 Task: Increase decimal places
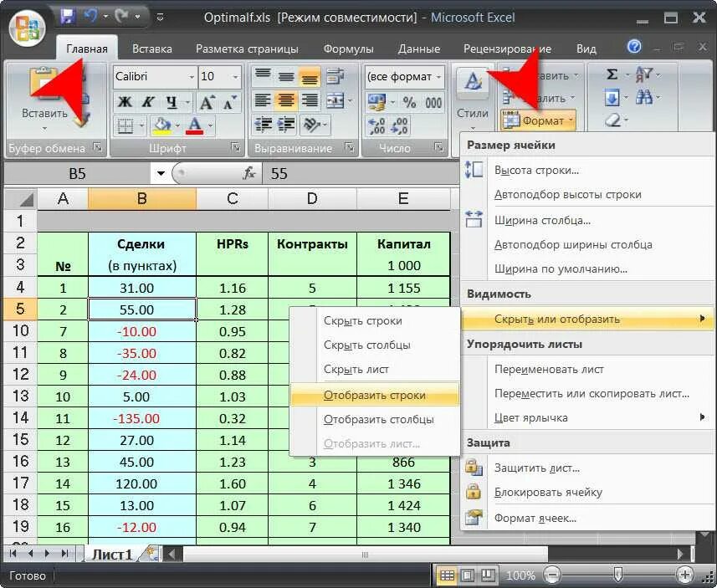pos(376,125)
